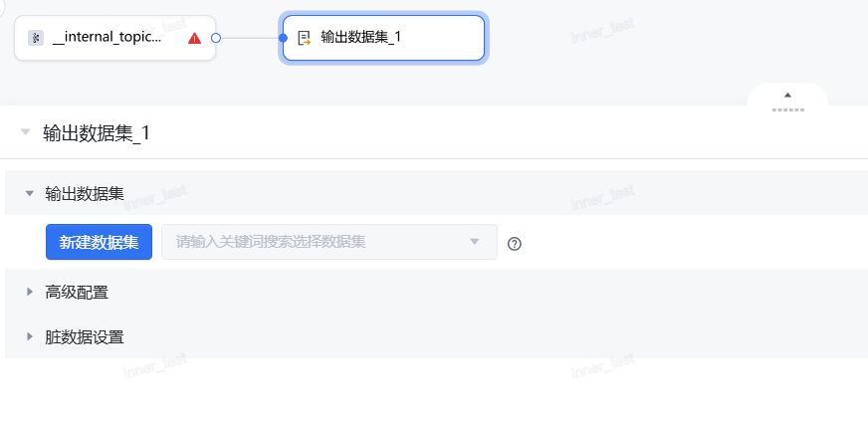Open the dataset selector dropdown arrow
Screen dimensions: 868x421
click(475, 241)
